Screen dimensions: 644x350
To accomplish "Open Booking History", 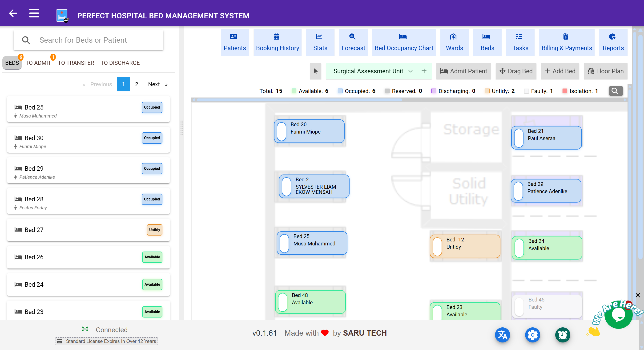I will [x=277, y=42].
